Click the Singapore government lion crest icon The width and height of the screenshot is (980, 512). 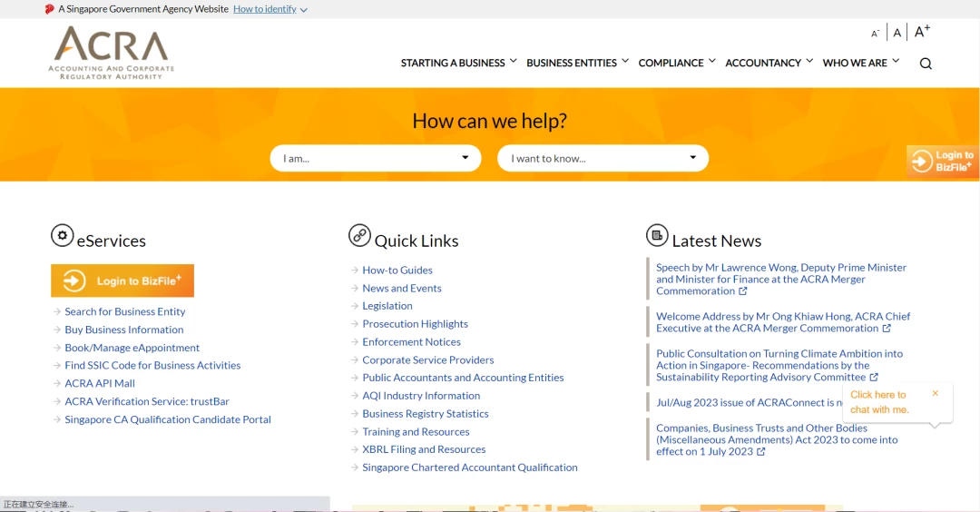[x=49, y=9]
